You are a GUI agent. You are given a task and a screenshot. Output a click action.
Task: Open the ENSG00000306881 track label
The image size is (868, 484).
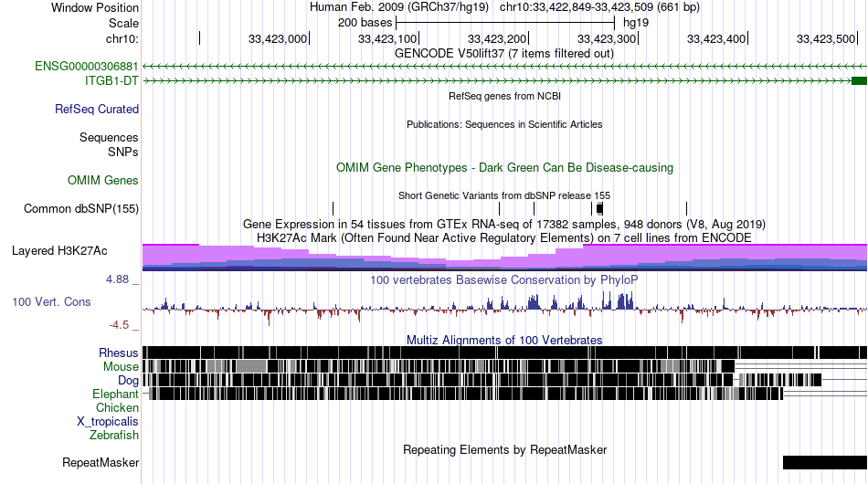[87, 67]
